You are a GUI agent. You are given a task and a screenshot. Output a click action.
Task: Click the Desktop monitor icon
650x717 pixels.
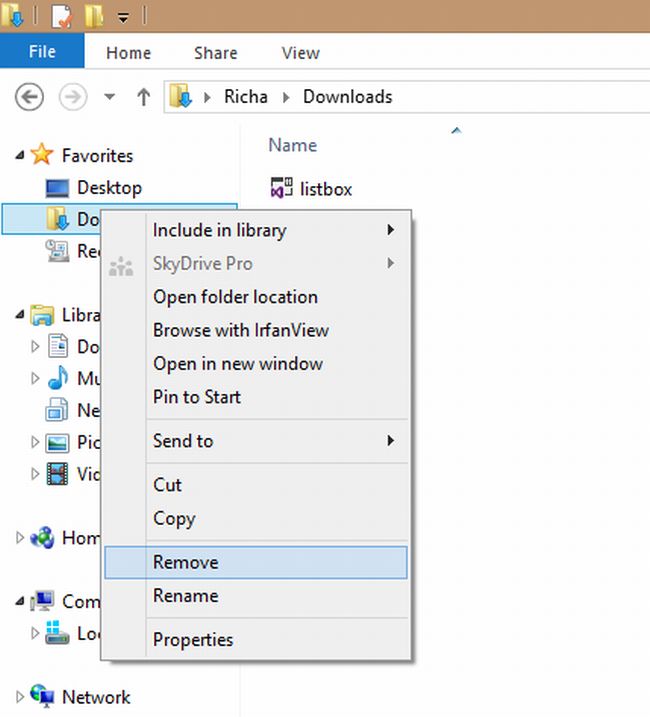pyautogui.click(x=57, y=188)
